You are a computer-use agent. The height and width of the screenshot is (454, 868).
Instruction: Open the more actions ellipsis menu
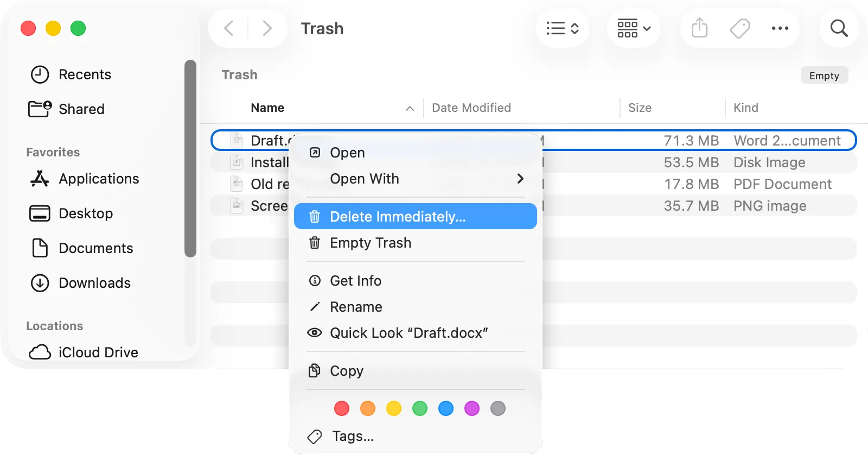click(780, 28)
